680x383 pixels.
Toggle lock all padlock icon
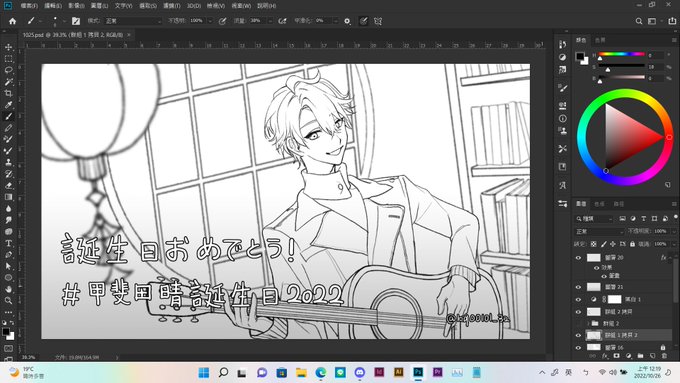coord(632,244)
